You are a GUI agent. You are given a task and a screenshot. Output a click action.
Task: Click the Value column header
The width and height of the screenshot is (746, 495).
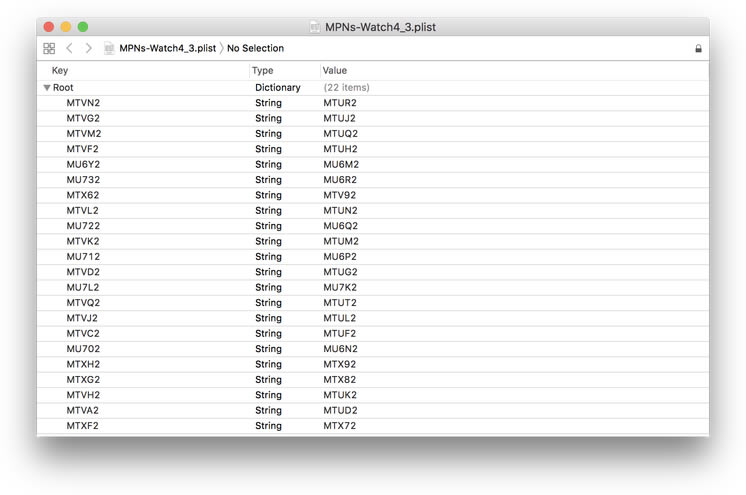pyautogui.click(x=334, y=71)
